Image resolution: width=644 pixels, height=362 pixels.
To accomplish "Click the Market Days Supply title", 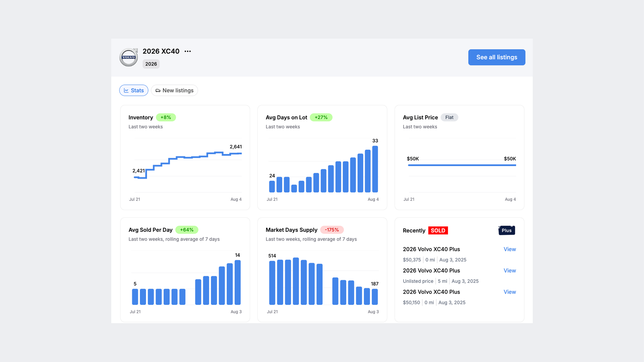I will [x=291, y=230].
